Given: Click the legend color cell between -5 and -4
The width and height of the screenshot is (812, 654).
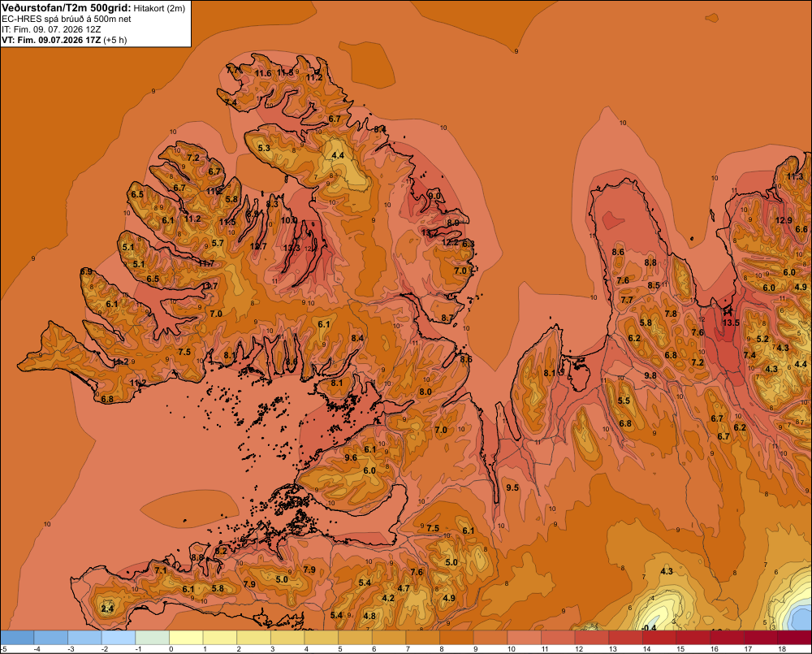Looking at the screenshot, I should (x=17, y=638).
